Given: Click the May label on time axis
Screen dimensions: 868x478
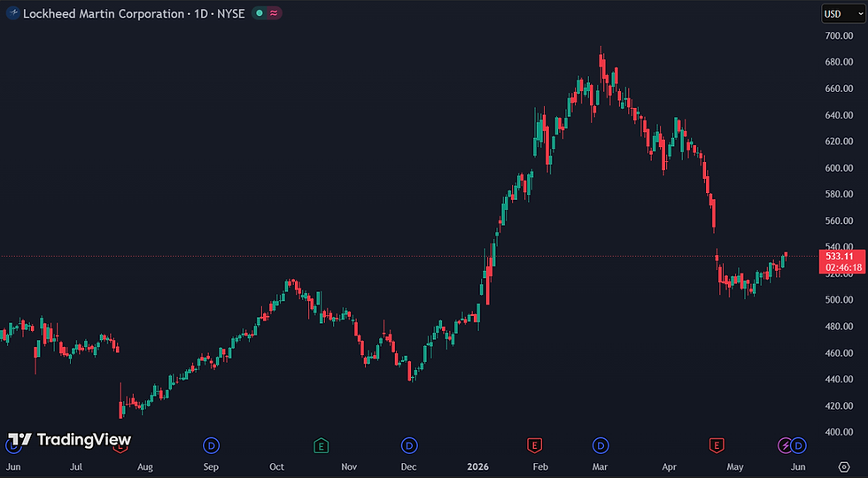Looking at the screenshot, I should click(735, 467).
